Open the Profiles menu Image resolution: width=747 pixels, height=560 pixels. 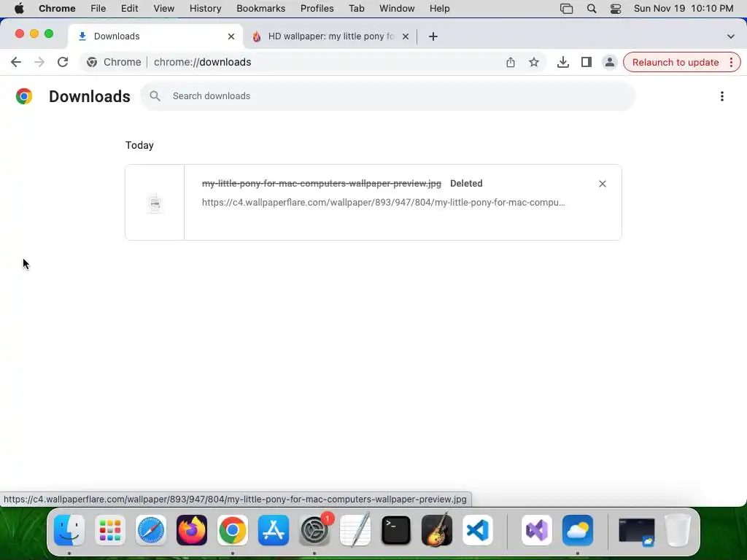317,9
